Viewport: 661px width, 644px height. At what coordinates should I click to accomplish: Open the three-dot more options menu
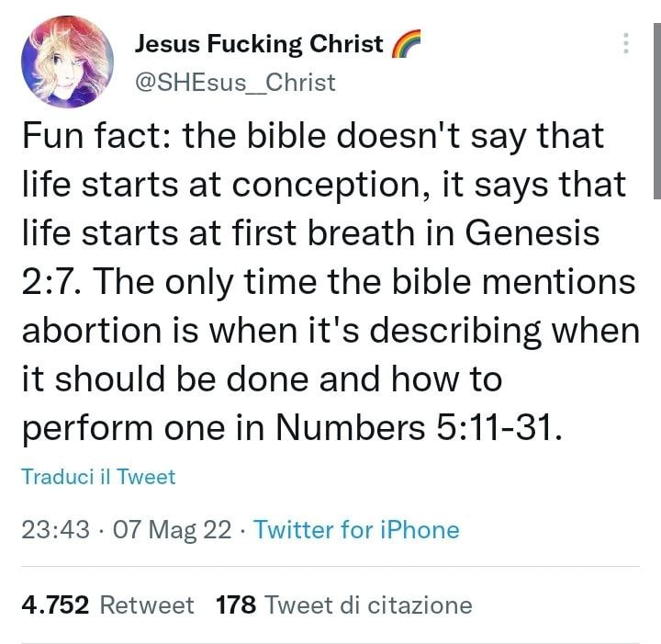626,43
